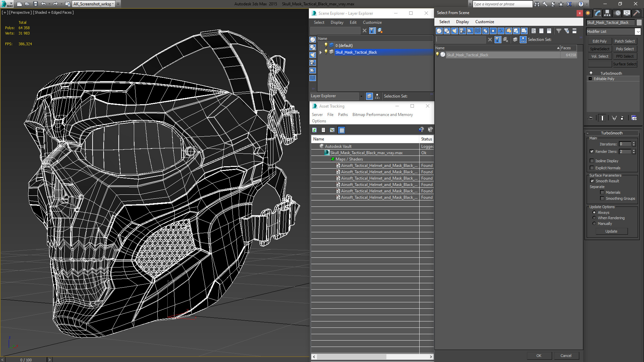Click Select None icon in Select From Scene
The height and width of the screenshot is (362, 644).
pyautogui.click(x=541, y=31)
